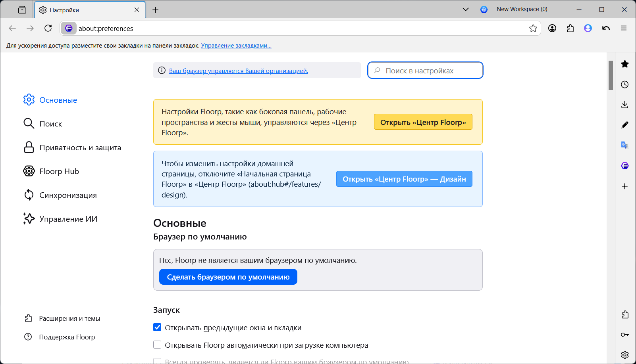
Task: Open history clock panel in sidebar
Action: 625,84
